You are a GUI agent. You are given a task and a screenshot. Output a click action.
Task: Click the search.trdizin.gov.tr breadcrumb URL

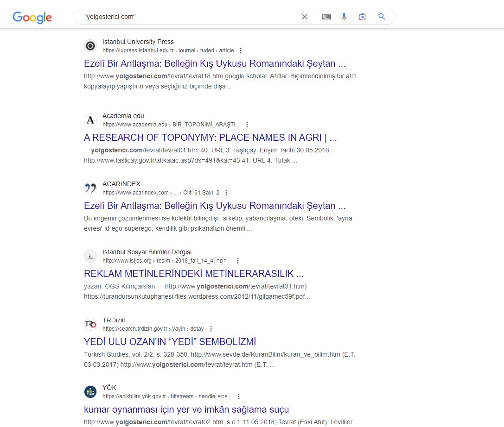pyautogui.click(x=153, y=329)
